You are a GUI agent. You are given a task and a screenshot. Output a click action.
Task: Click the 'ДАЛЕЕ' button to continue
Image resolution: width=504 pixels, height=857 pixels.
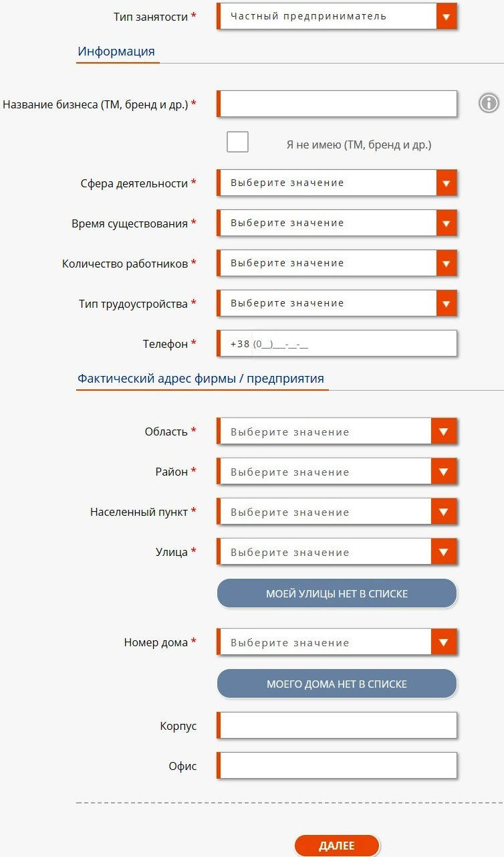pyautogui.click(x=338, y=845)
